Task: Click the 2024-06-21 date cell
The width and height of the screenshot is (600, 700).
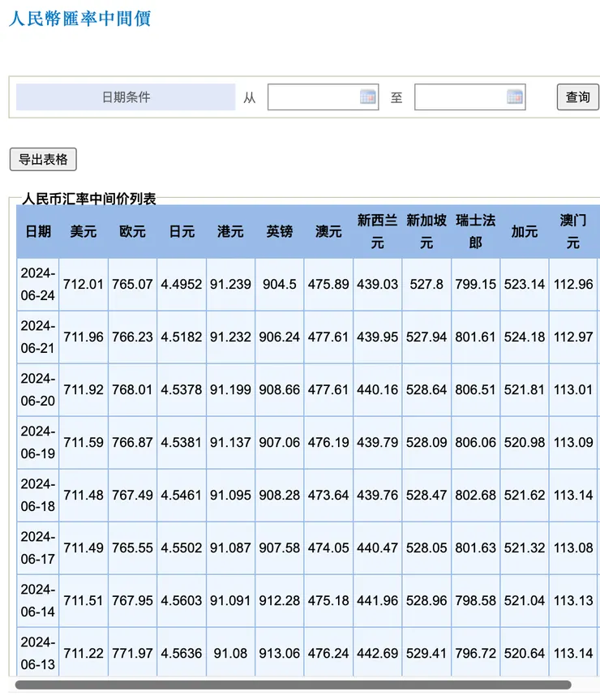Action: pos(38,337)
